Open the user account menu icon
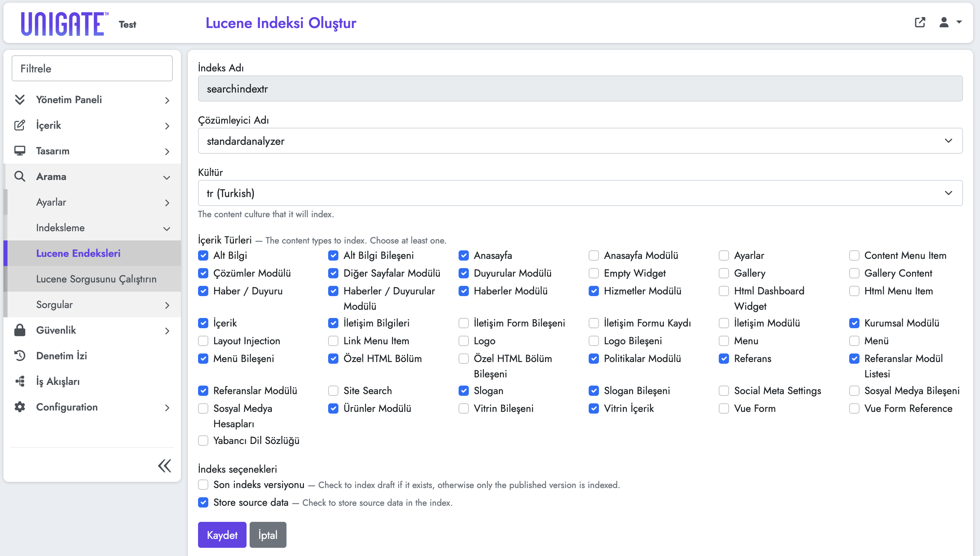Screen dimensions: 980x556 (x=950, y=22)
